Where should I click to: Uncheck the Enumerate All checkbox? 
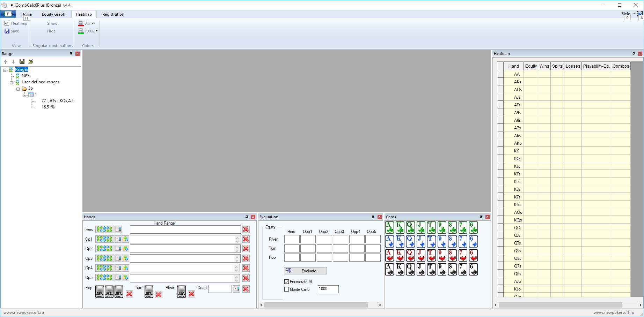point(287,282)
